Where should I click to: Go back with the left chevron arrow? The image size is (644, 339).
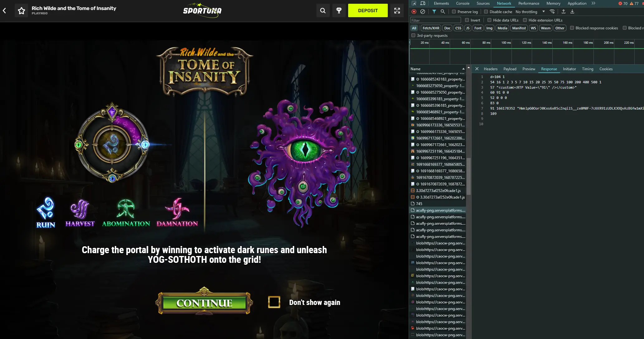4,11
